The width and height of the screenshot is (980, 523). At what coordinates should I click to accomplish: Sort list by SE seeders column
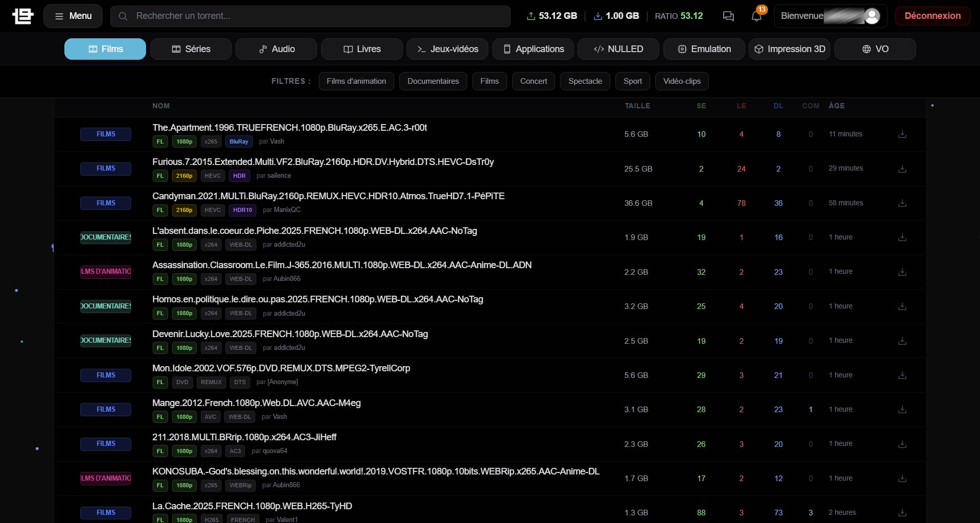701,106
